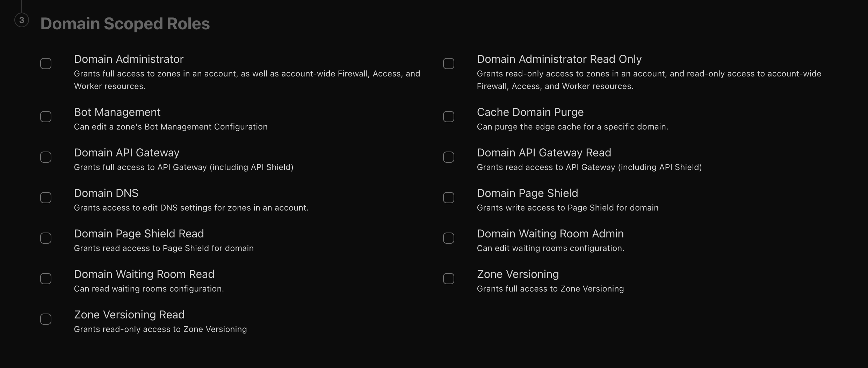Click the Domain DNS role label
The width and height of the screenshot is (868, 368).
coord(106,193)
